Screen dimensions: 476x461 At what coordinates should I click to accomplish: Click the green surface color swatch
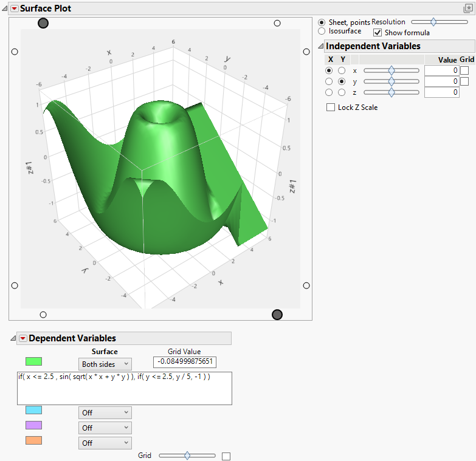33,361
